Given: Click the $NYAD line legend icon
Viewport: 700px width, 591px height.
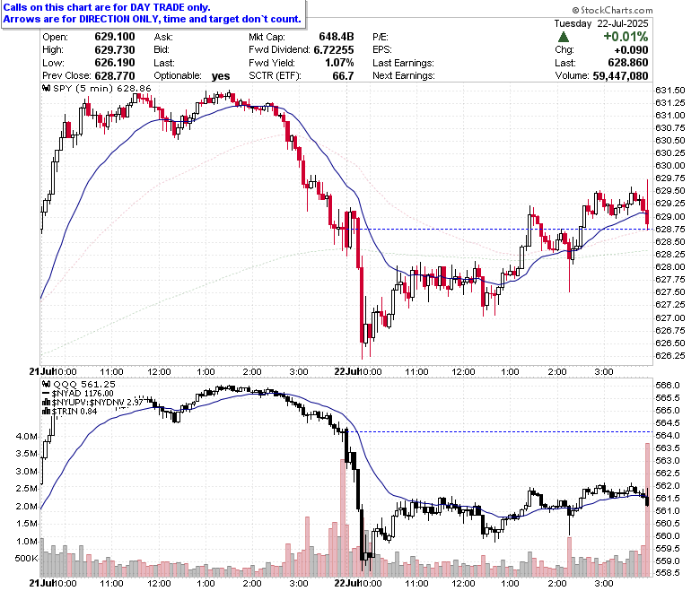Looking at the screenshot, I should pyautogui.click(x=46, y=394).
